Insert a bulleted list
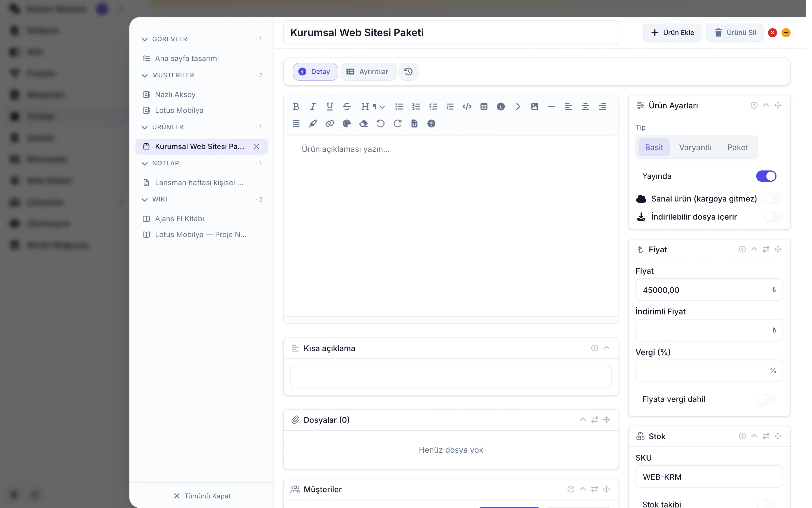 399,106
